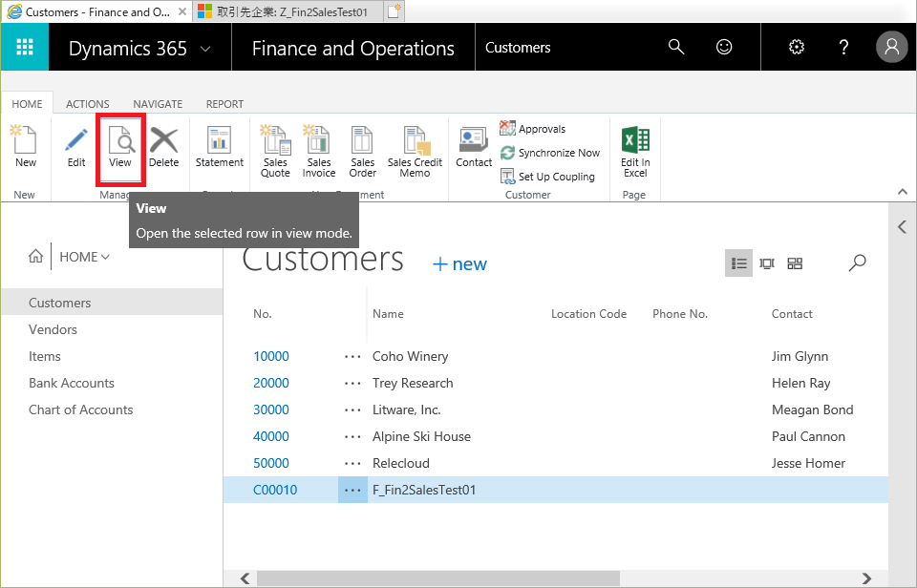The width and height of the screenshot is (917, 588).
Task: Open customer number 10000
Action: coord(270,356)
